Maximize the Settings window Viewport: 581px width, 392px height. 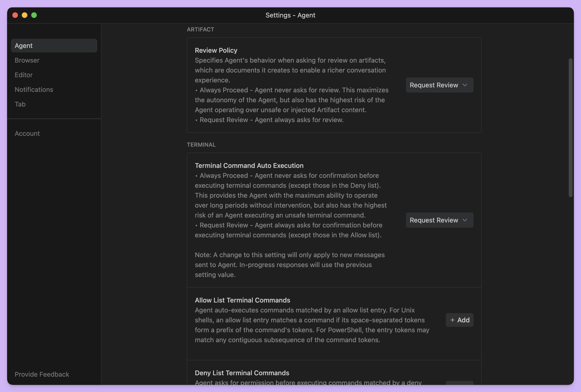point(34,15)
